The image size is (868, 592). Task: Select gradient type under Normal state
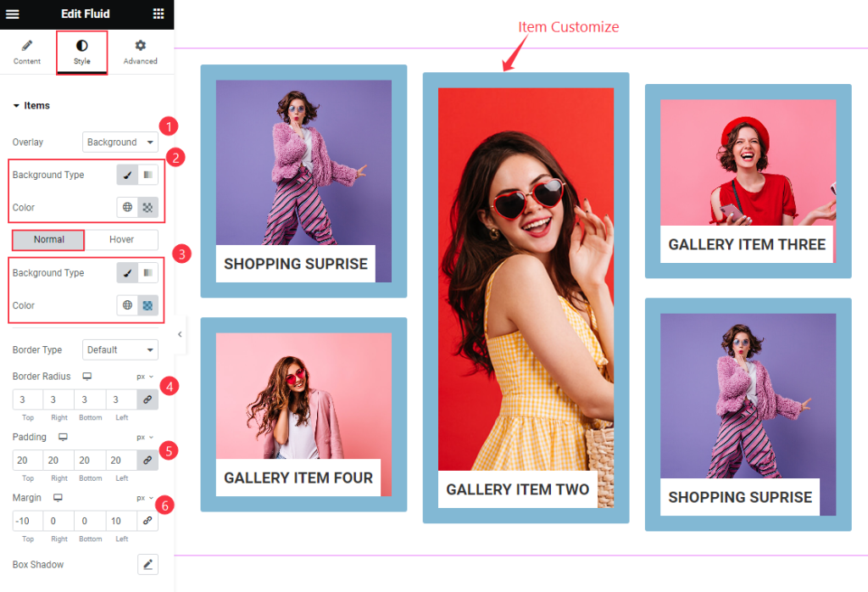pyautogui.click(x=147, y=272)
